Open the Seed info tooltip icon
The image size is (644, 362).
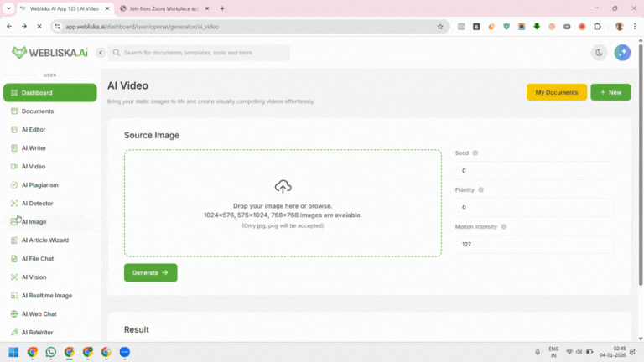[x=475, y=153]
